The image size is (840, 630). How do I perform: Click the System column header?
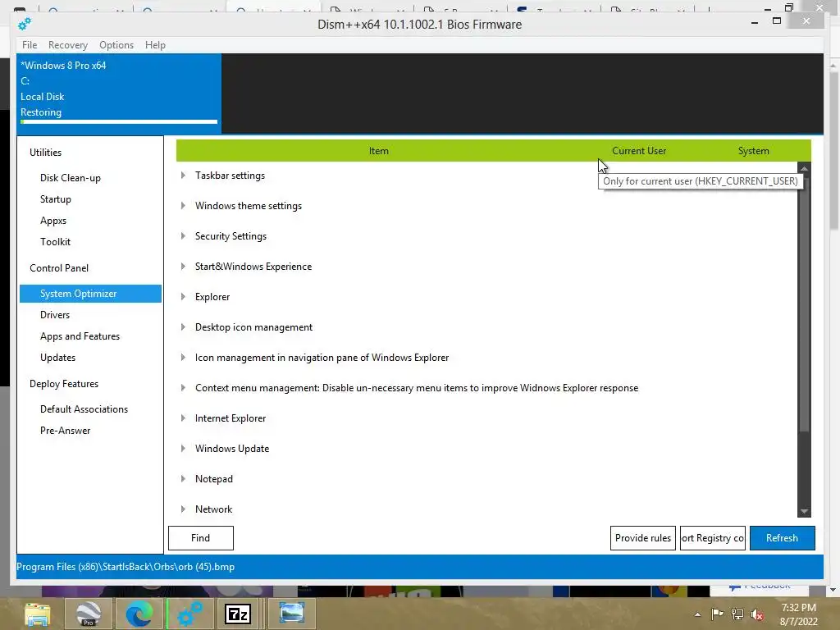(x=753, y=151)
